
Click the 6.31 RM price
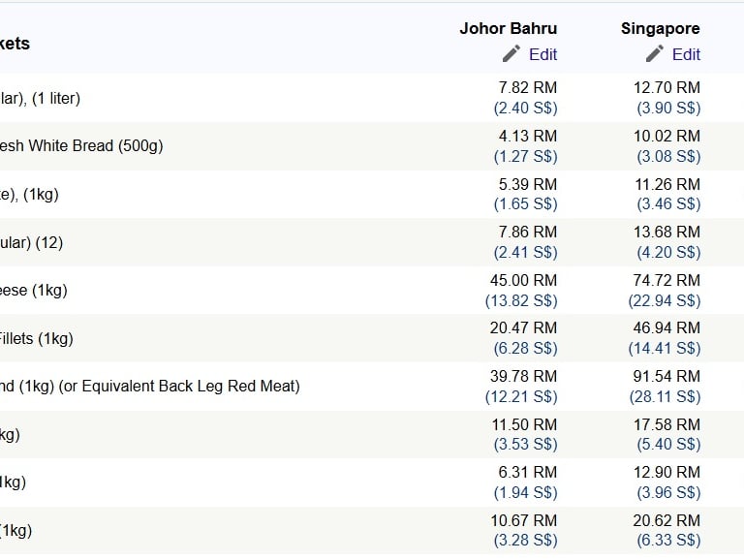(x=528, y=472)
